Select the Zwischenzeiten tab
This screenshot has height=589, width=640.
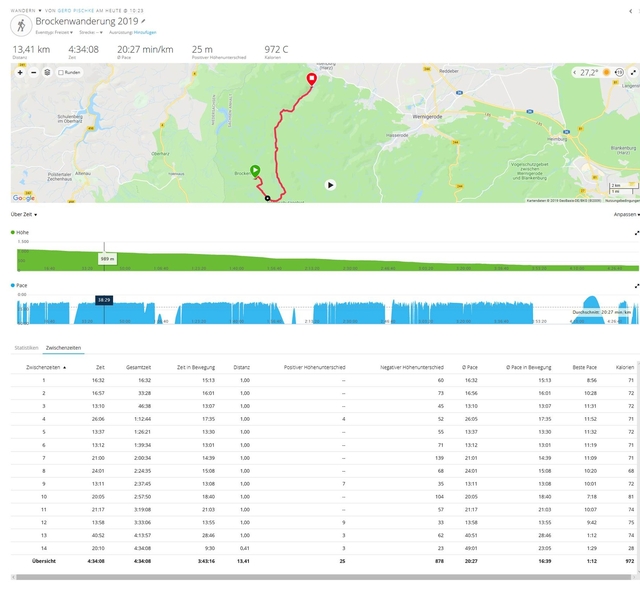(63, 347)
